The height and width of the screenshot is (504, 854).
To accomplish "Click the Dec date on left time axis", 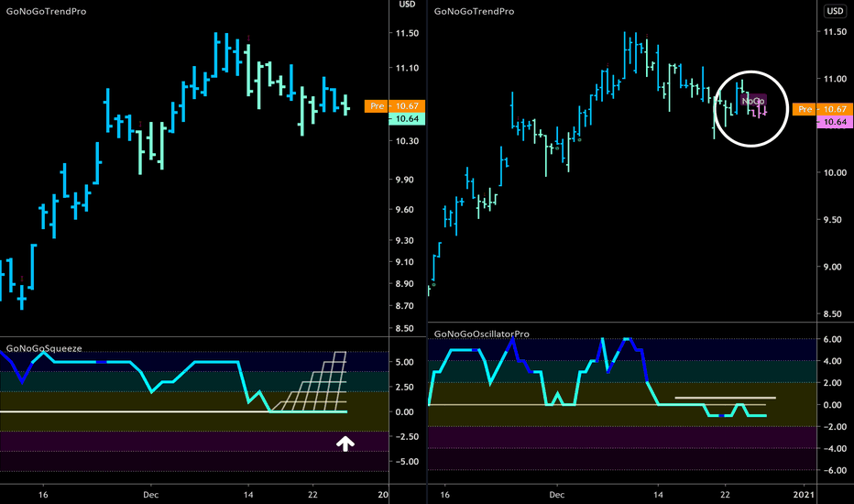I will (151, 495).
